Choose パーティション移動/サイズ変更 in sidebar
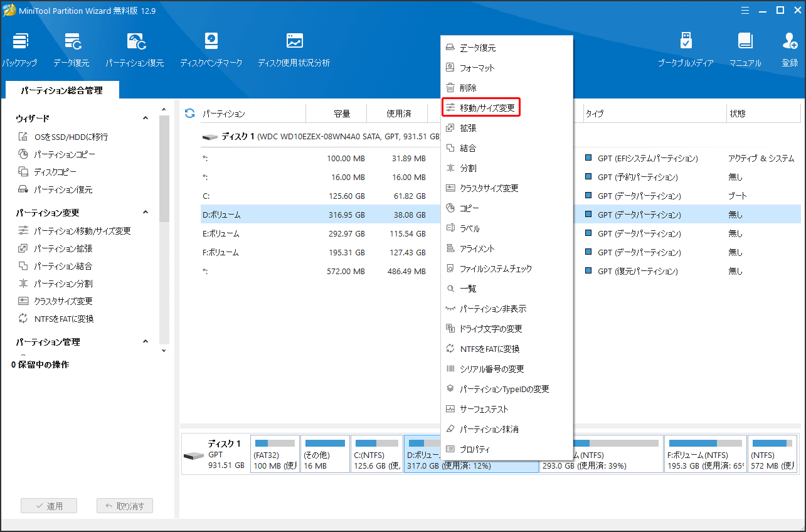 click(75, 231)
